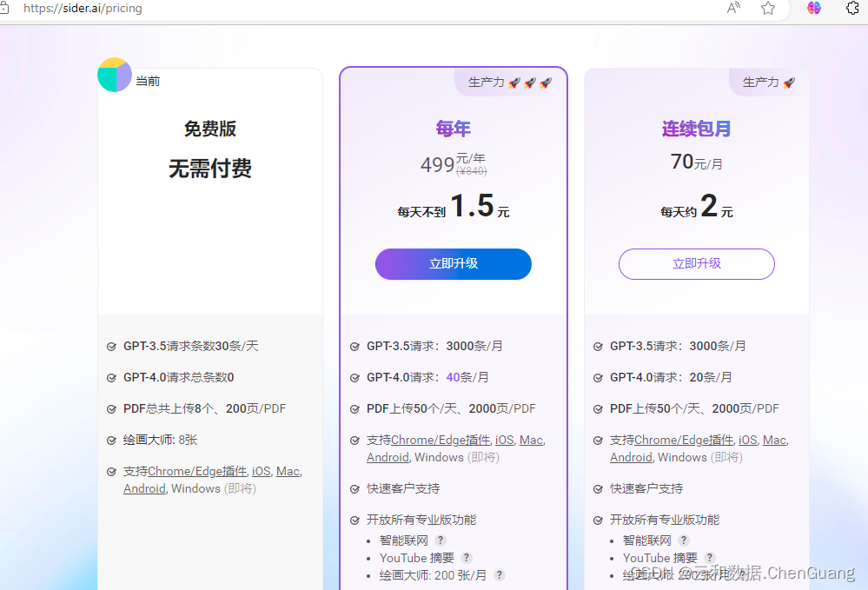
Task: Open Chrome/Edge插件 link in monthly plan
Action: 684,440
